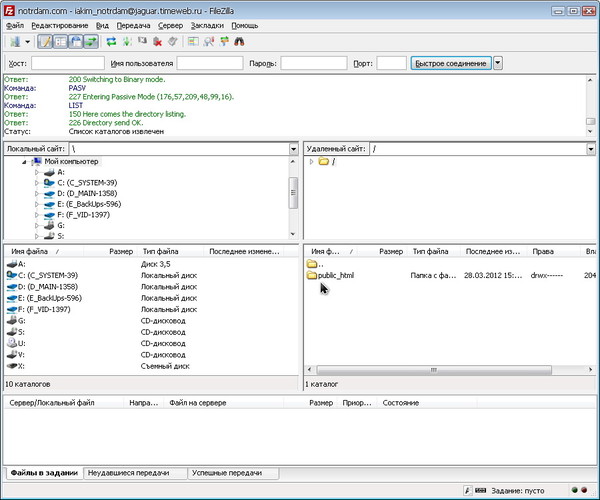
Task: Open the Сервер menu
Action: 171,26
